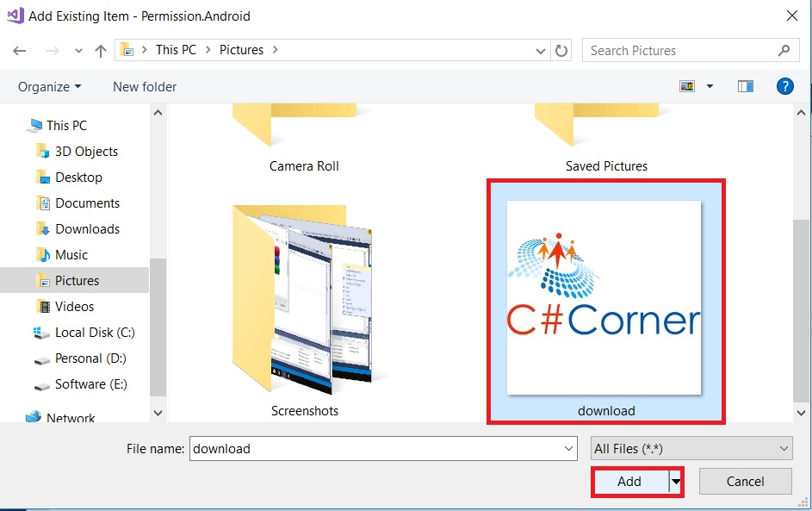Screen dimensions: 812x511
Task: Open the Organize dropdown
Action: coord(46,86)
